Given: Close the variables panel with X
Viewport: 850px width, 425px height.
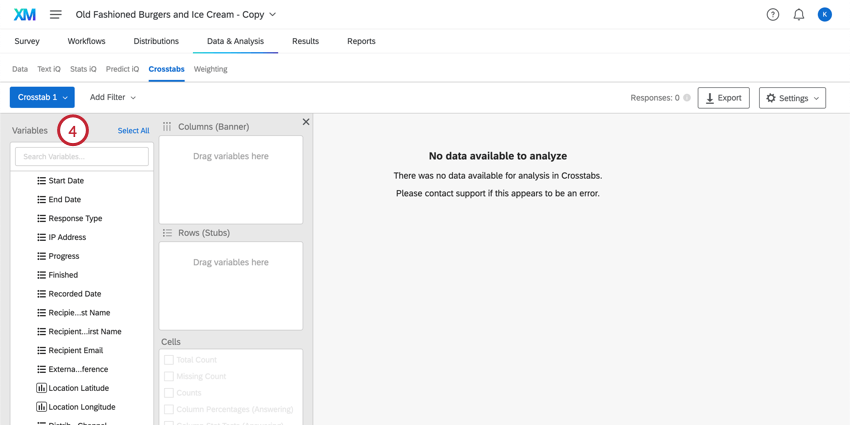Looking at the screenshot, I should click(306, 122).
